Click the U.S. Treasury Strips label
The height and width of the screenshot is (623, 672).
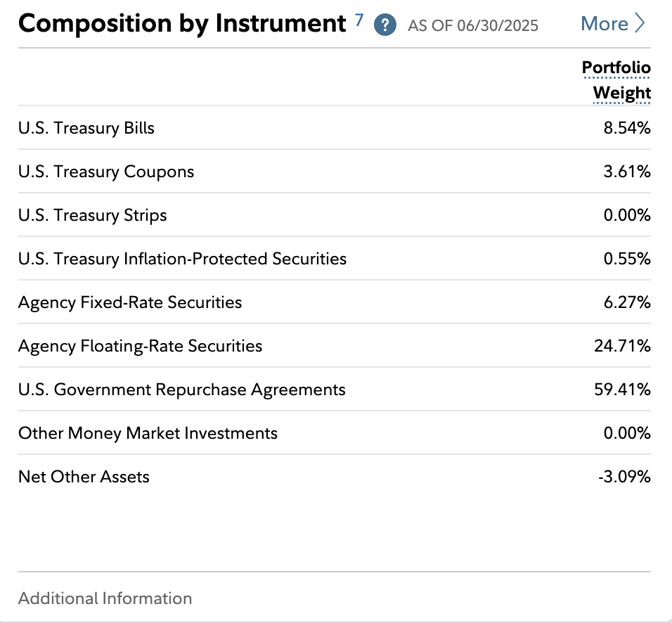(x=93, y=215)
